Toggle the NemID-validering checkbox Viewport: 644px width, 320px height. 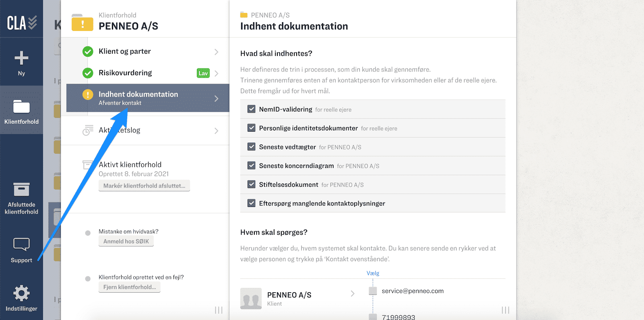tap(252, 109)
